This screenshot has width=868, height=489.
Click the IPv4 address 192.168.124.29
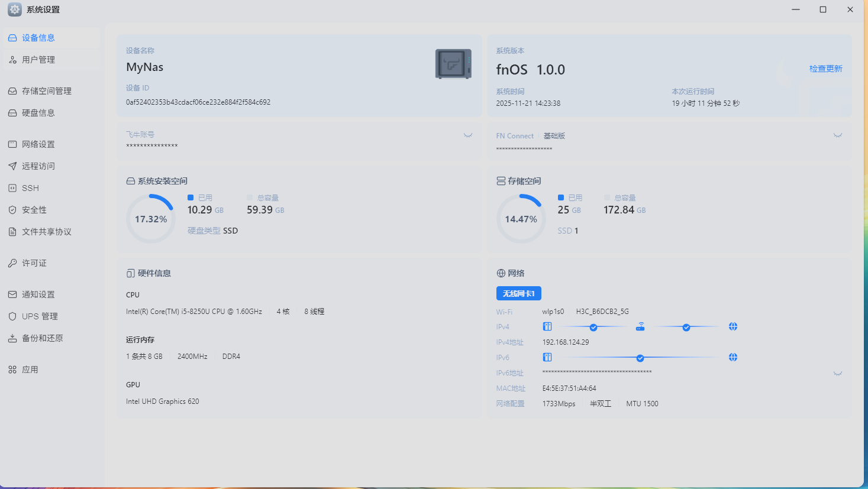click(566, 342)
